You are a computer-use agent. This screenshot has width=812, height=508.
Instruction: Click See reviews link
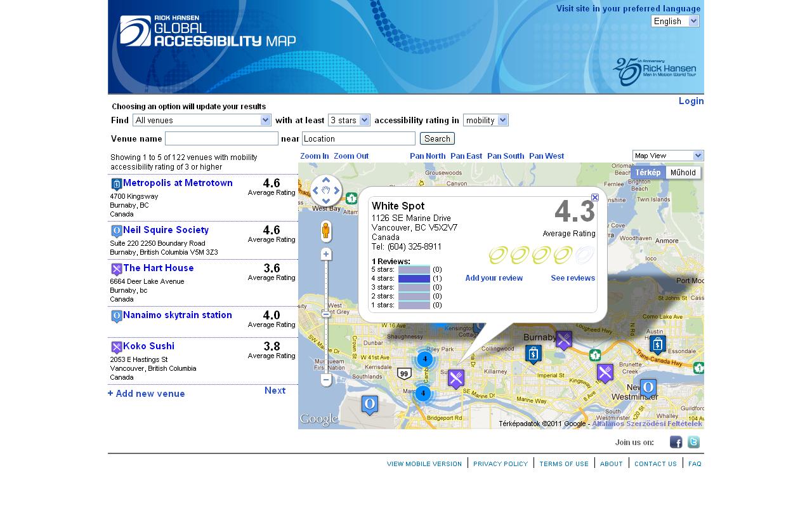(573, 278)
